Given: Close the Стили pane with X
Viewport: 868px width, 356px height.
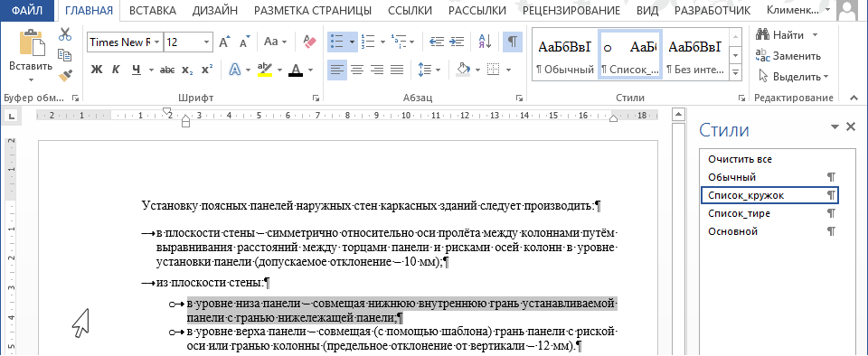Looking at the screenshot, I should pos(852,127).
